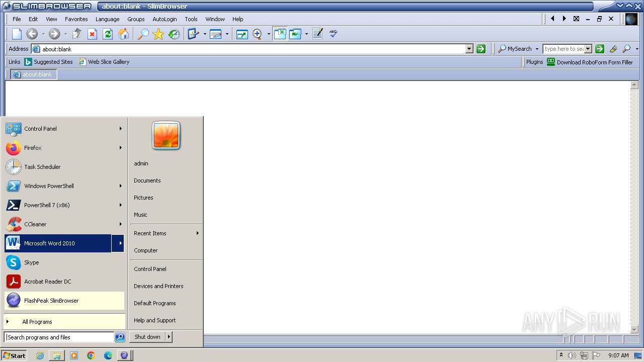Open the Language menu

pos(108,19)
